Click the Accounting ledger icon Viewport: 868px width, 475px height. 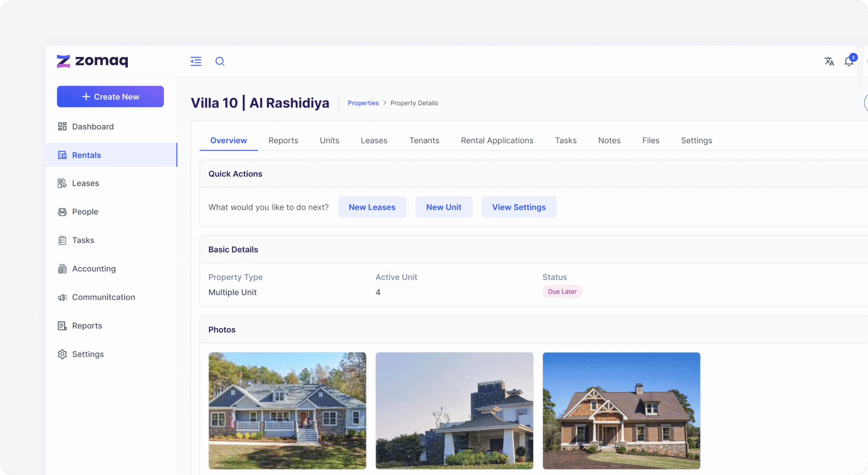(62, 269)
